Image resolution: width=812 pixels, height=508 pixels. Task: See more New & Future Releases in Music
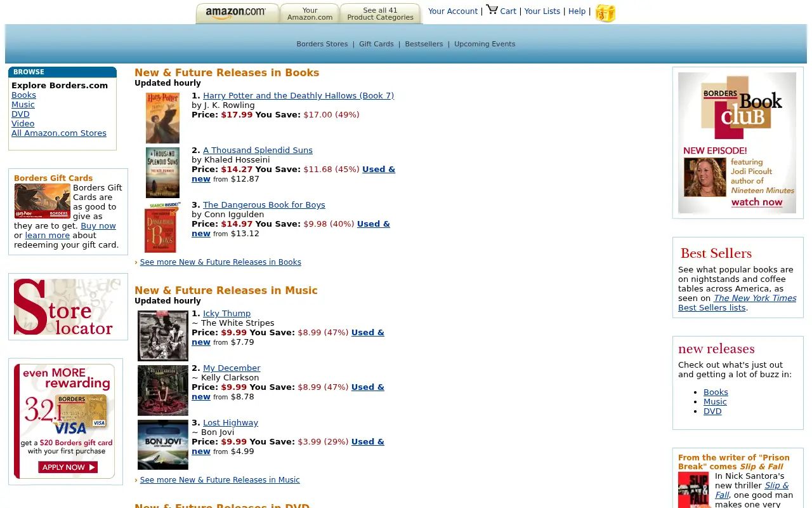220,480
